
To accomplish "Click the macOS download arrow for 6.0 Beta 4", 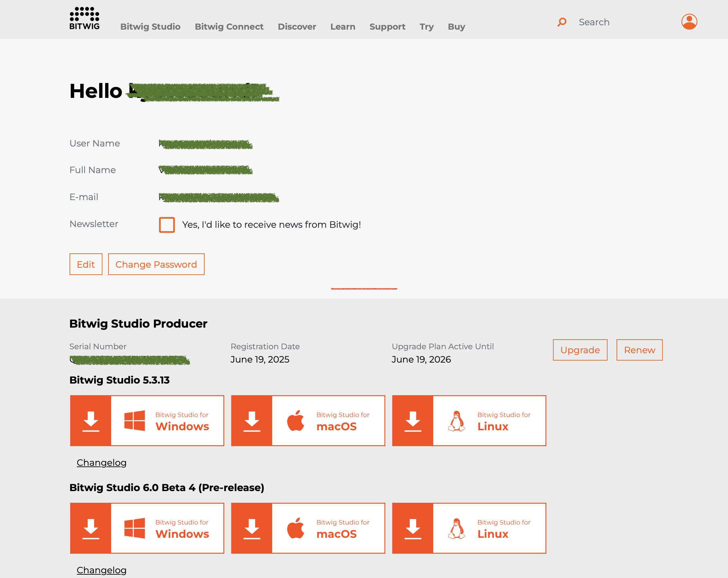I will tap(252, 528).
